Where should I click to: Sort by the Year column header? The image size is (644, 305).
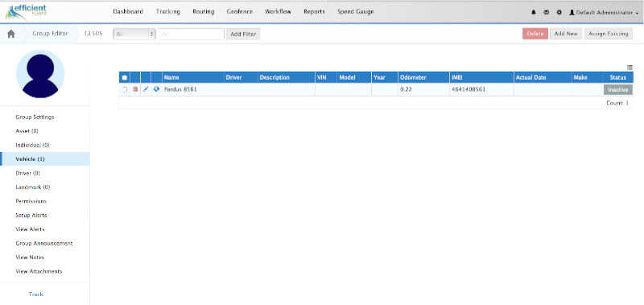click(385, 77)
